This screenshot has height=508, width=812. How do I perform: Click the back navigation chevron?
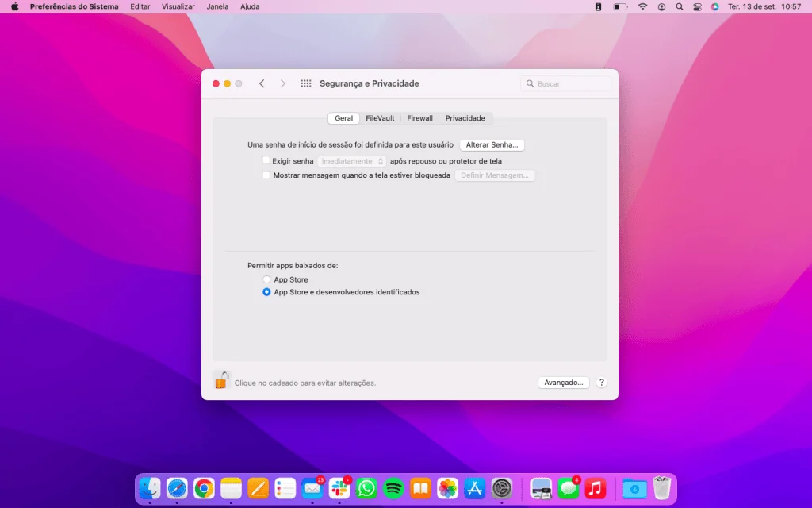click(262, 83)
